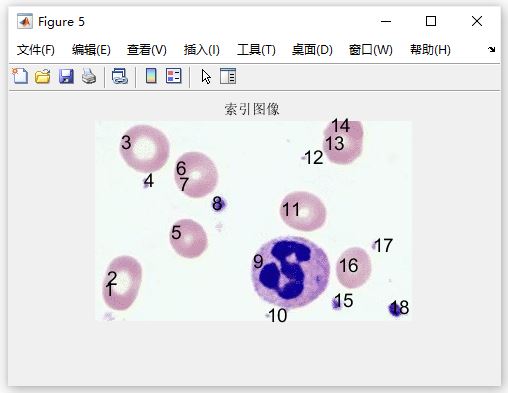This screenshot has width=508, height=393.
Task: Open the 桌面(D) menu
Action: pyautogui.click(x=312, y=50)
